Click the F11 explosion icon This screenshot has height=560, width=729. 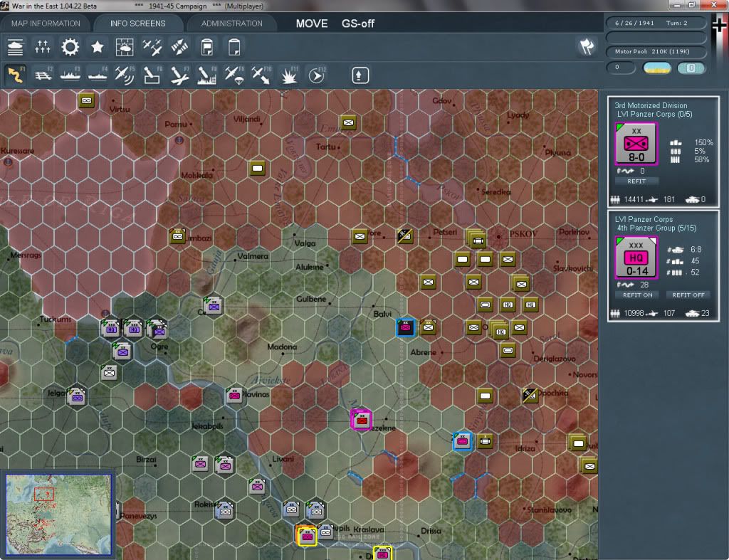289,75
